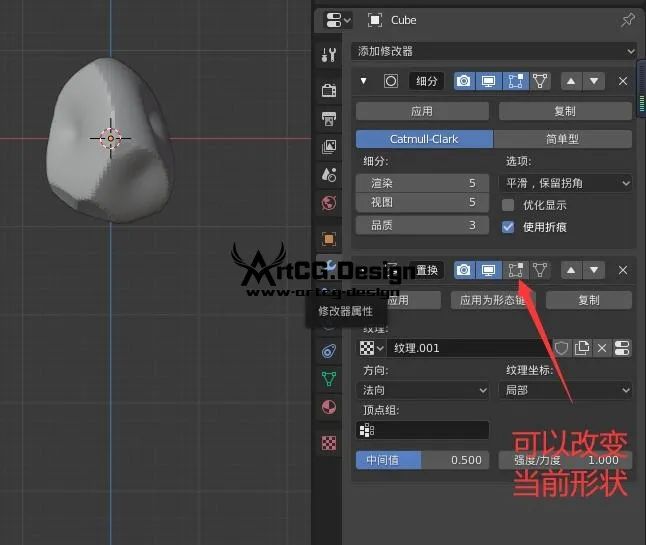646x545 pixels.
Task: Select the rock mesh in the viewport
Action: [x=109, y=140]
